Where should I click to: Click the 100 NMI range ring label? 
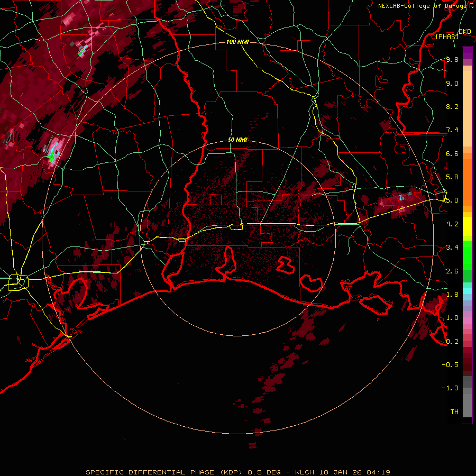click(x=237, y=42)
